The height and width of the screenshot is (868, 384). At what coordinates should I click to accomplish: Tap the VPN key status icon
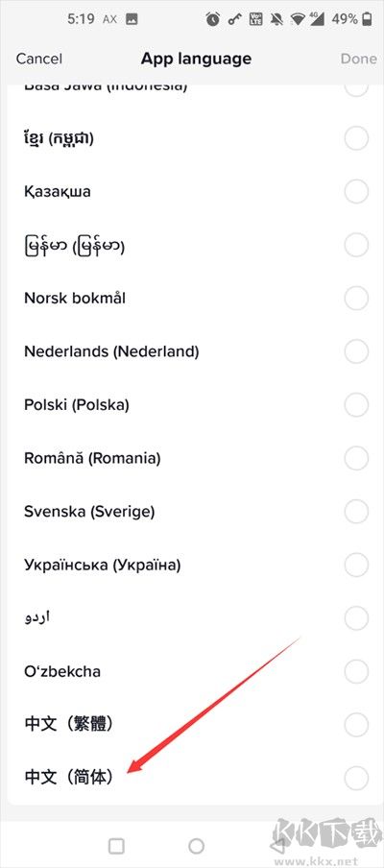pos(234,19)
